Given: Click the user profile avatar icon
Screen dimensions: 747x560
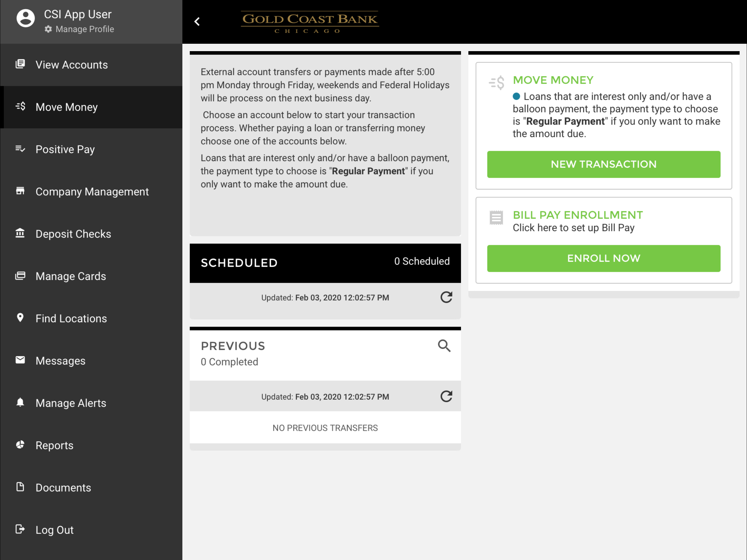Looking at the screenshot, I should click(x=26, y=18).
